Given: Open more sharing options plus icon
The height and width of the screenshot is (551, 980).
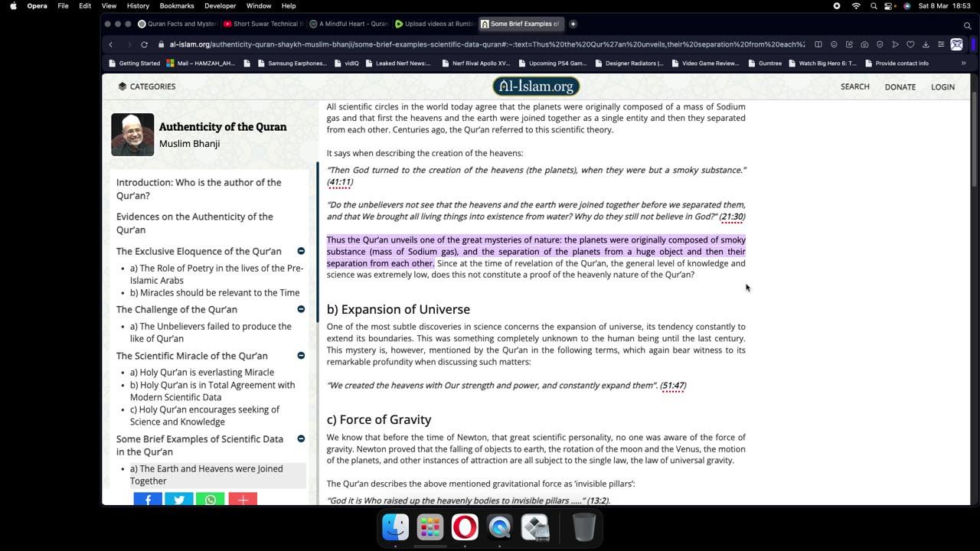Looking at the screenshot, I should tap(243, 500).
